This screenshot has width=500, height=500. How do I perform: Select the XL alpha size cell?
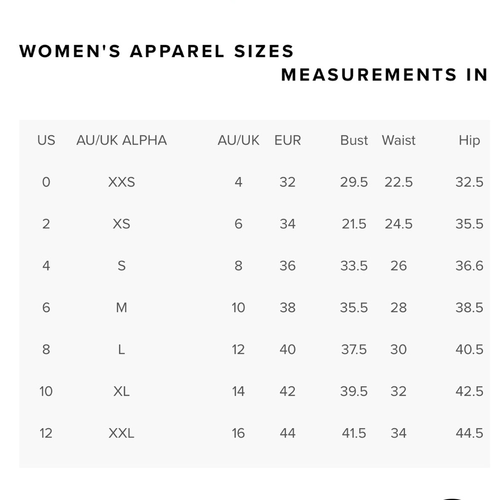tap(121, 391)
